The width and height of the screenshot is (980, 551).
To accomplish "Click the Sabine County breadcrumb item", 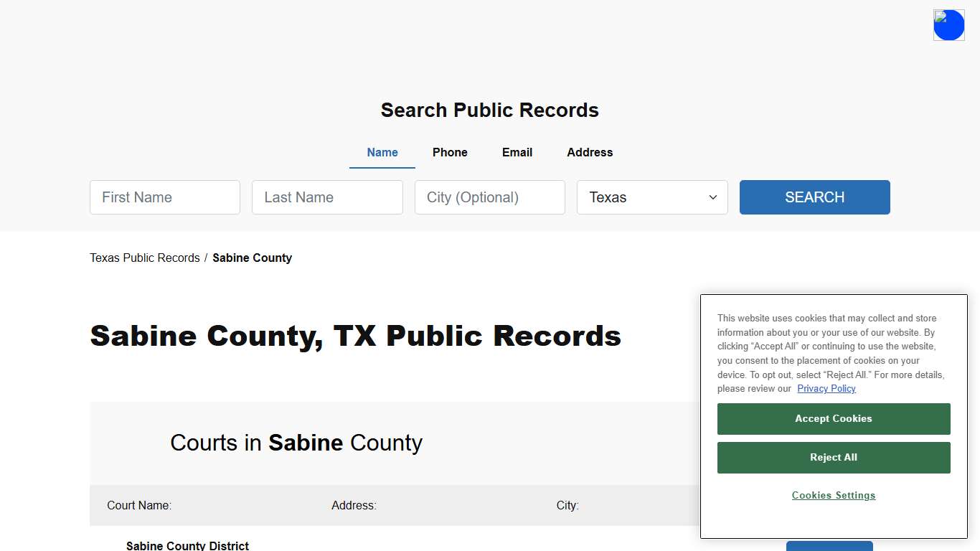I will (252, 258).
